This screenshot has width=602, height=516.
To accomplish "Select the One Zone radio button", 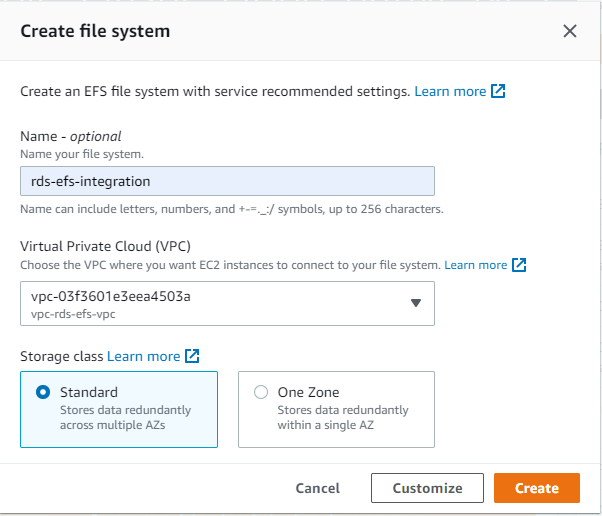I will click(x=261, y=392).
